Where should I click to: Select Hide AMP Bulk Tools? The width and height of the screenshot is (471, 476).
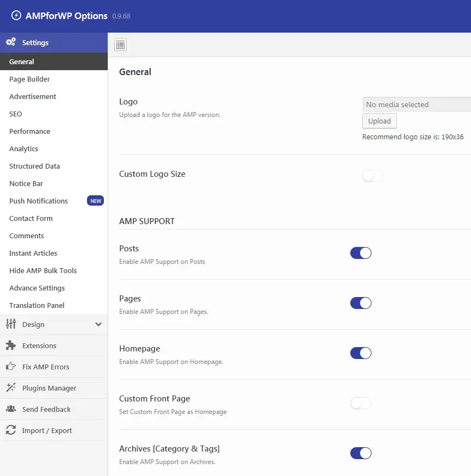pyautogui.click(x=54, y=270)
